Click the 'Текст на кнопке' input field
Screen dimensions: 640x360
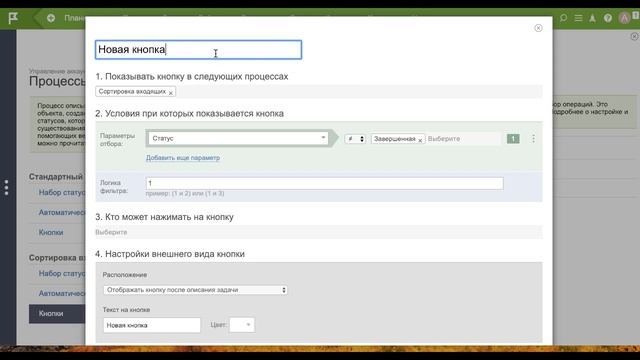coord(152,325)
